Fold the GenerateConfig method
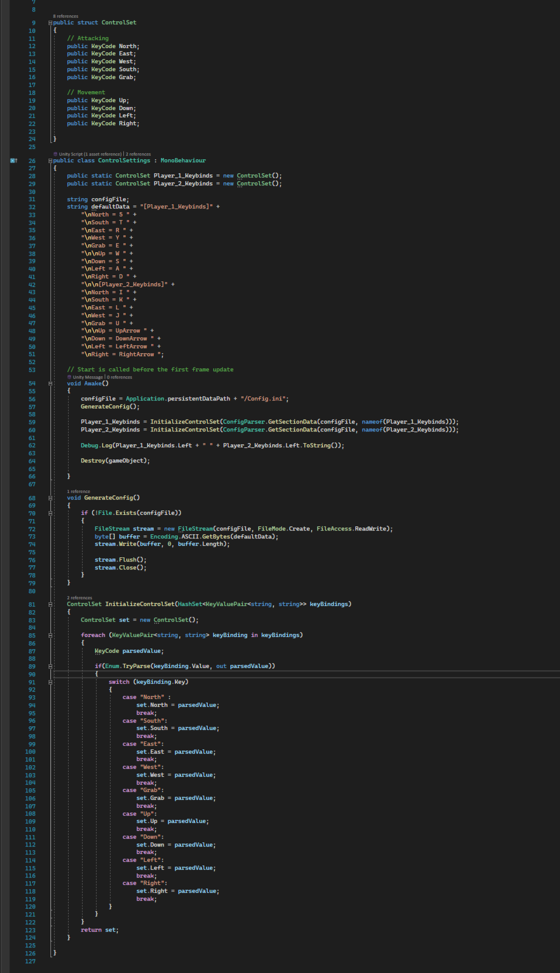 coord(50,498)
